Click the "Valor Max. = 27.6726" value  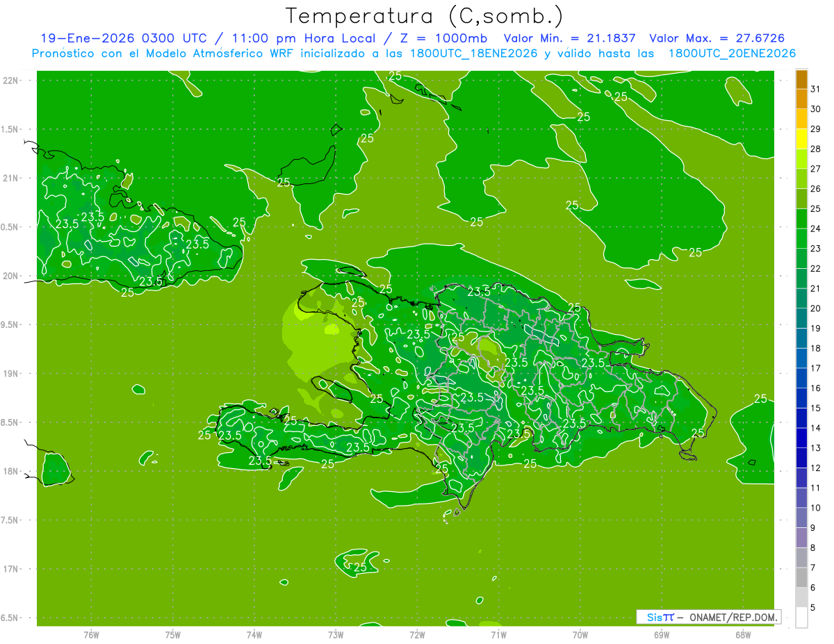coord(717,38)
